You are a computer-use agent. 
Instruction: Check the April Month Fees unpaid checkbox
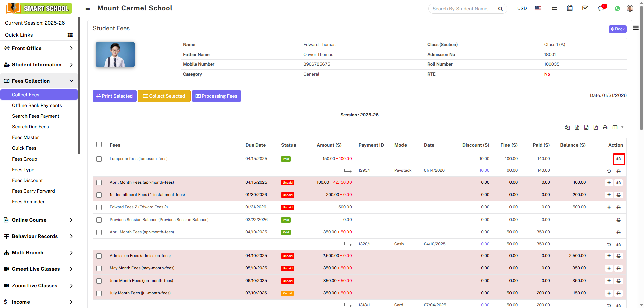pyautogui.click(x=99, y=183)
